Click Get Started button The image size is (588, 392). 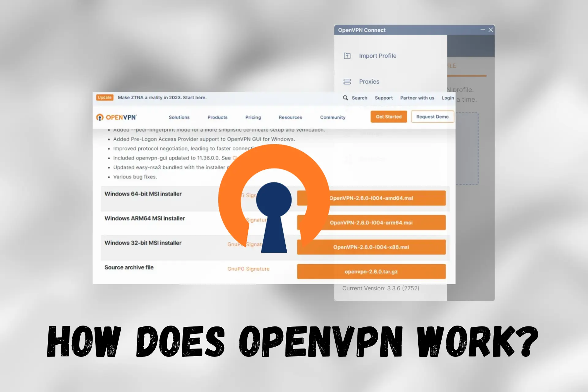[388, 117]
